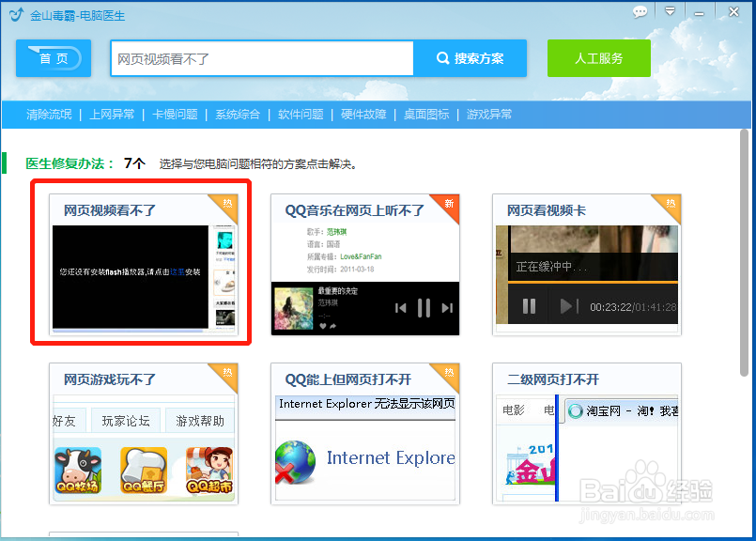Click the Kingsoft bird logo icon
This screenshot has height=541, width=756.
pos(16,15)
